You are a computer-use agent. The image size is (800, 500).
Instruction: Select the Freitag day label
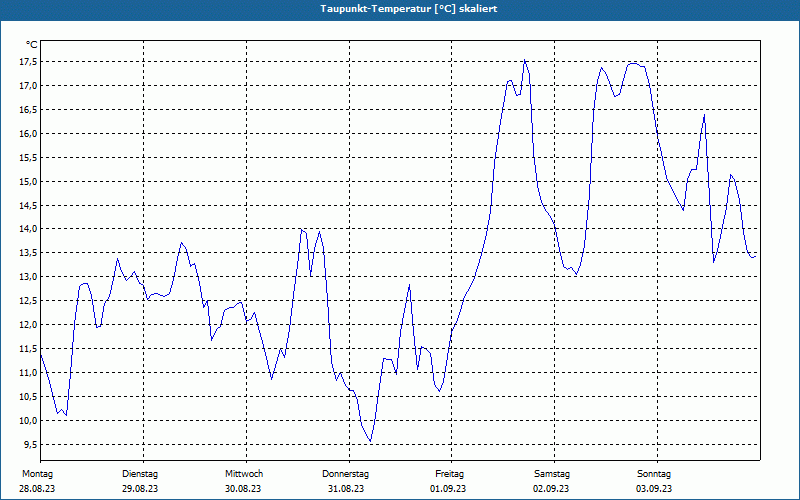449,474
